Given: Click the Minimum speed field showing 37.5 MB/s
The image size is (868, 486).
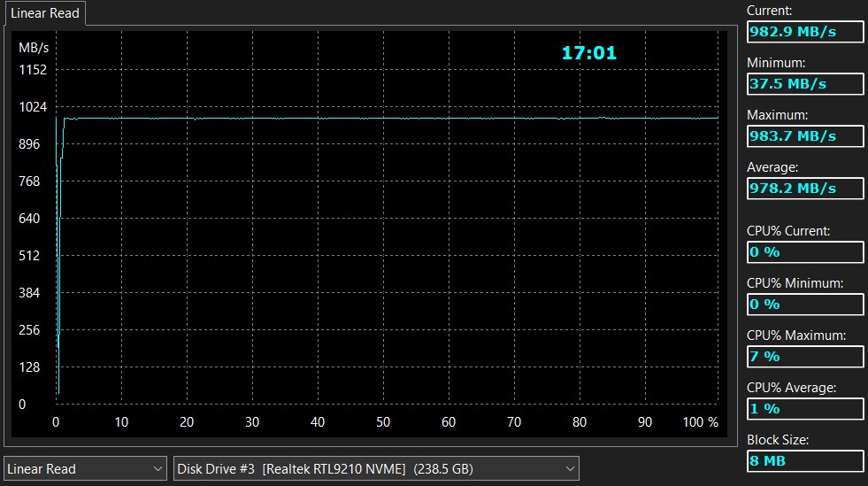Looking at the screenshot, I should [805, 84].
